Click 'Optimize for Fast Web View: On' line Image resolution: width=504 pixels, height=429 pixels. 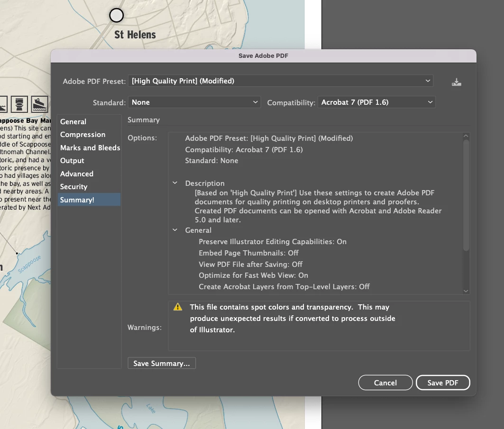(253, 275)
